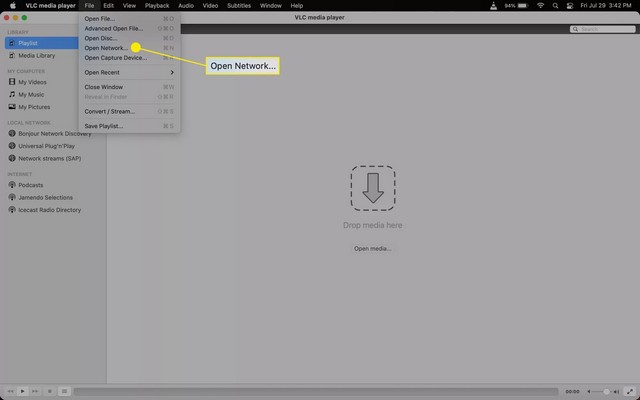
Task: Click the fullscreen icon at bottom right
Action: pyautogui.click(x=629, y=391)
